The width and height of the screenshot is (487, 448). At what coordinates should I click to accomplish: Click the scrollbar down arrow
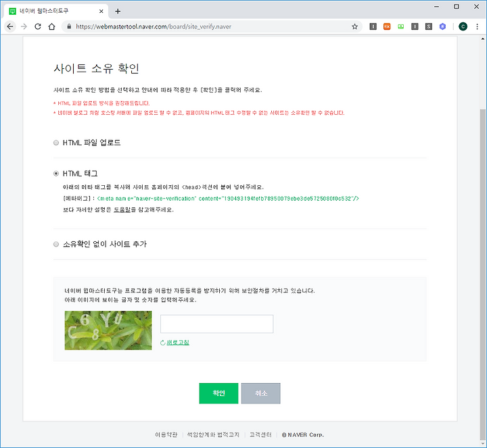pos(483,443)
